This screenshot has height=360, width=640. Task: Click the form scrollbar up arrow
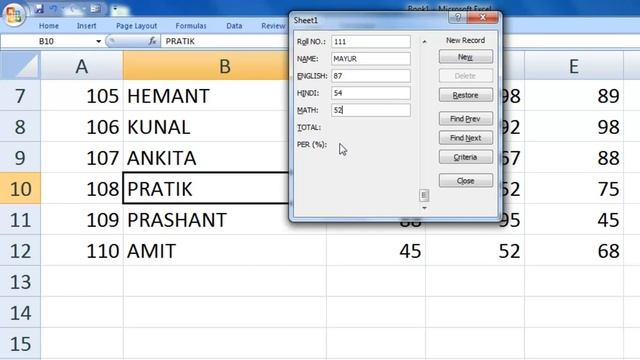[x=424, y=42]
